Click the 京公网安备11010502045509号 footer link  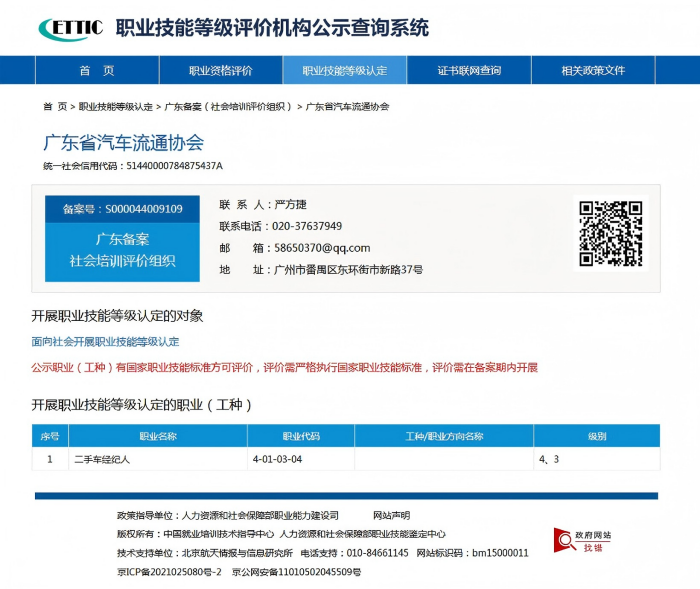[x=296, y=572]
